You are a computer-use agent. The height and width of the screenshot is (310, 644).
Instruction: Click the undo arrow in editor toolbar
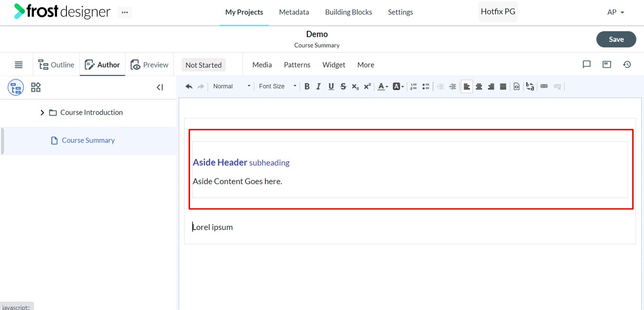189,86
